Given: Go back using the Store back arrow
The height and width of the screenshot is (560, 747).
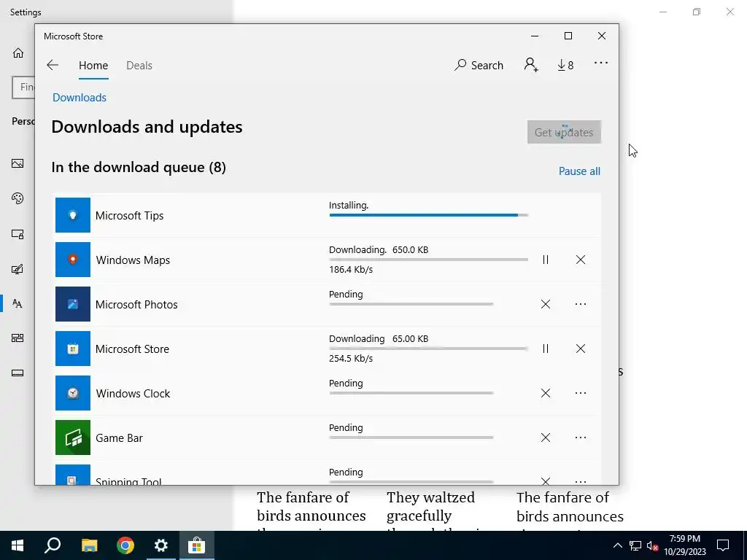Looking at the screenshot, I should (x=53, y=65).
